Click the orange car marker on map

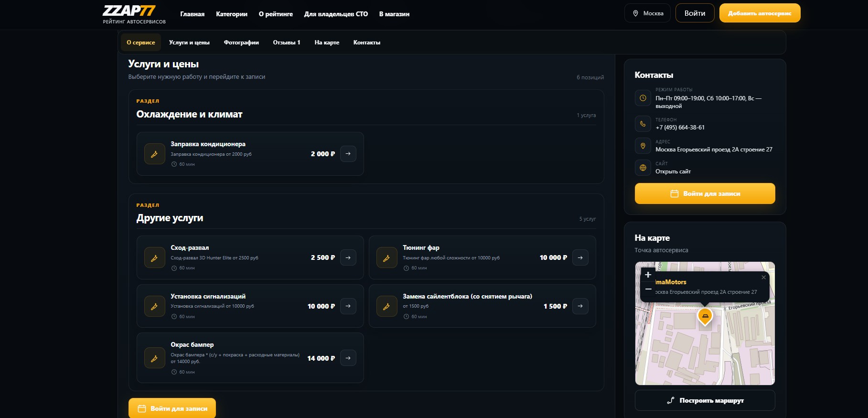pyautogui.click(x=705, y=317)
